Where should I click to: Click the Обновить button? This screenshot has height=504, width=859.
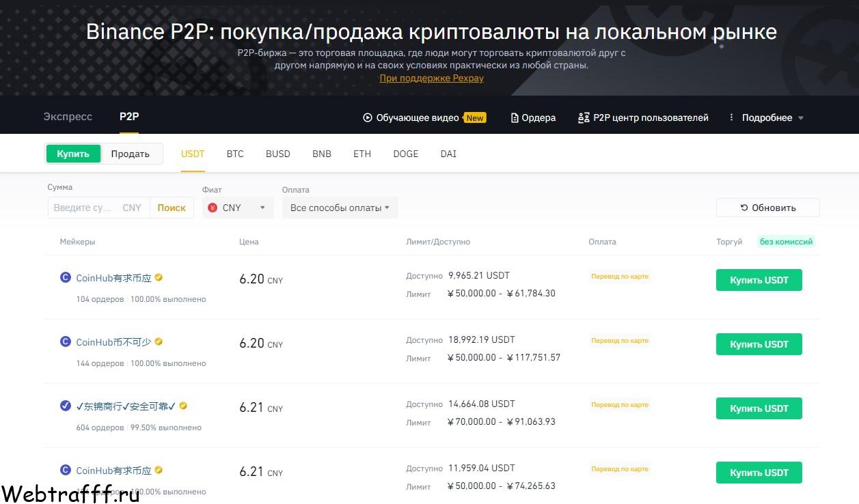[768, 208]
